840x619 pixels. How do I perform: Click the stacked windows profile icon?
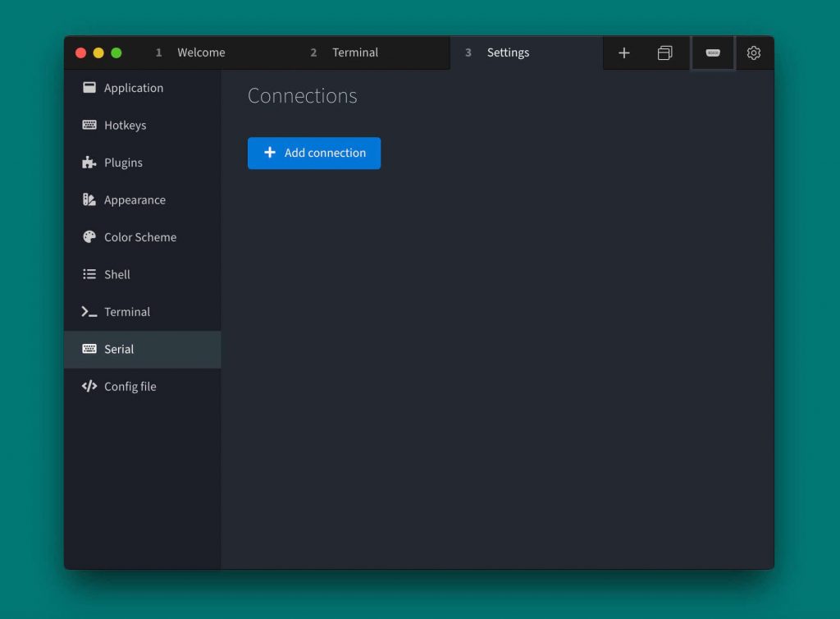[664, 53]
